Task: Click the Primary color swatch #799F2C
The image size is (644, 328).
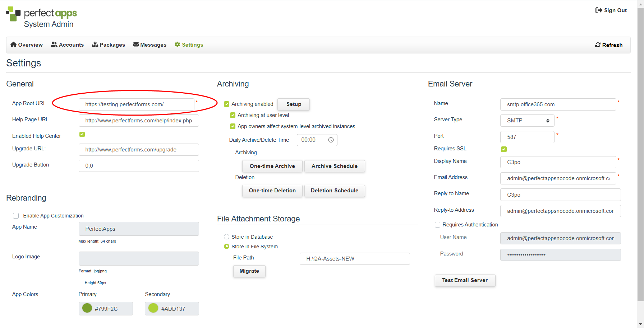Action: pyautogui.click(x=87, y=308)
